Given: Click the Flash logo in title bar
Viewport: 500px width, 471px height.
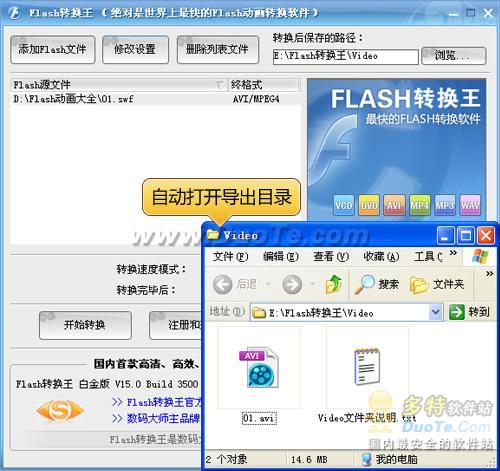Looking at the screenshot, I should click(14, 13).
